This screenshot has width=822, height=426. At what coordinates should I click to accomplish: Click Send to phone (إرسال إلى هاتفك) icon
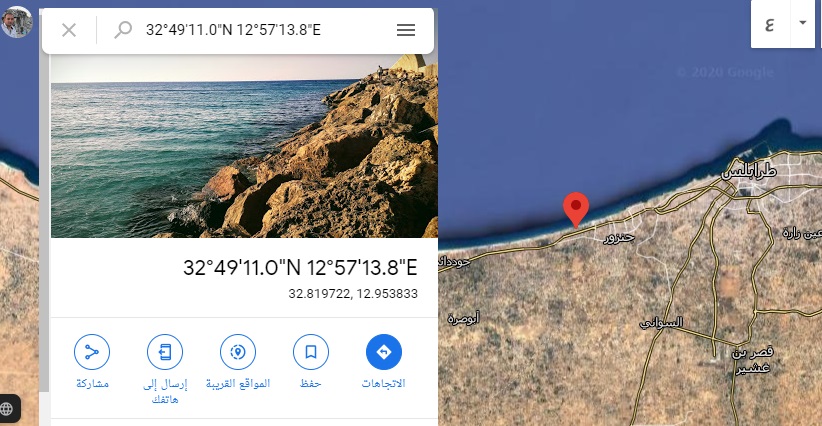[165, 352]
